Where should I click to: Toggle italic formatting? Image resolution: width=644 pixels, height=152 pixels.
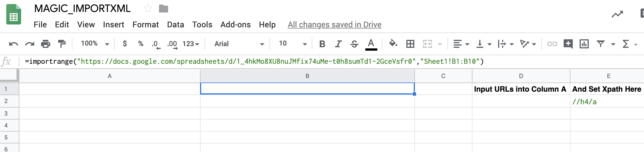(338, 44)
